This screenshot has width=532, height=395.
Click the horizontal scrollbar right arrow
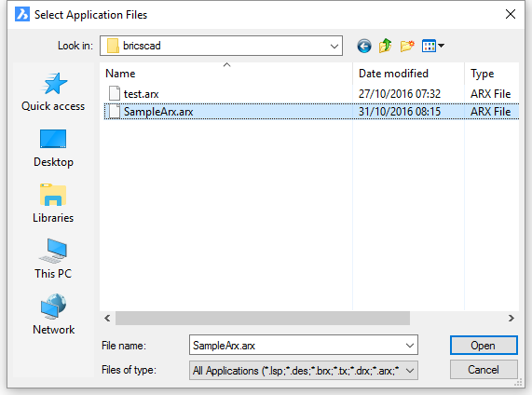[x=512, y=318]
